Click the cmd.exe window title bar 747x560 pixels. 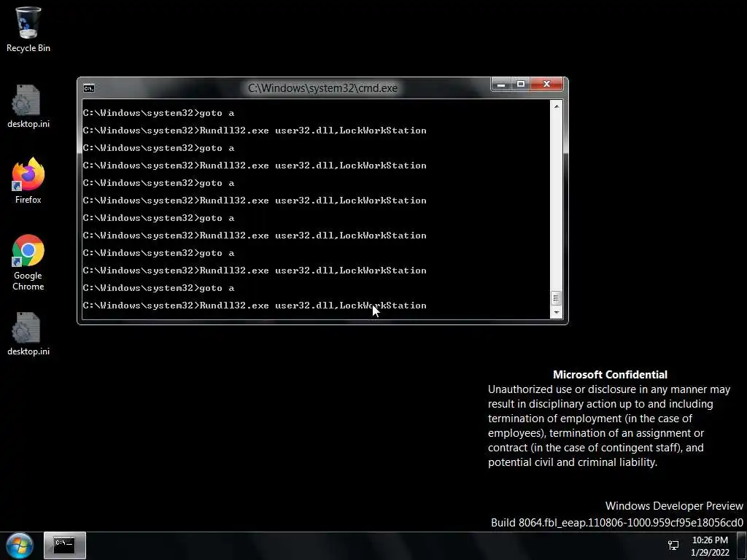[x=322, y=88]
